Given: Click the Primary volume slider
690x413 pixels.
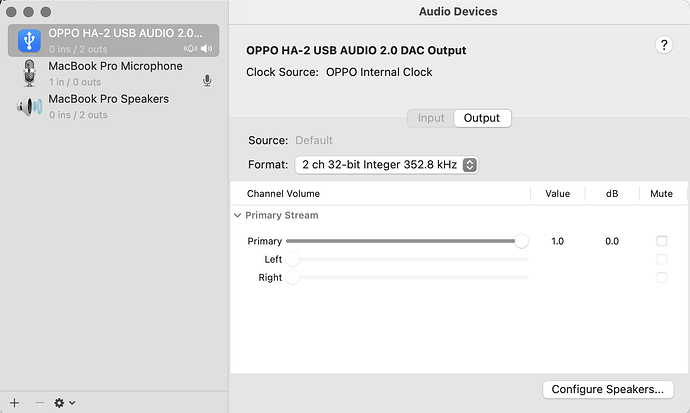Looking at the screenshot, I should (x=407, y=241).
